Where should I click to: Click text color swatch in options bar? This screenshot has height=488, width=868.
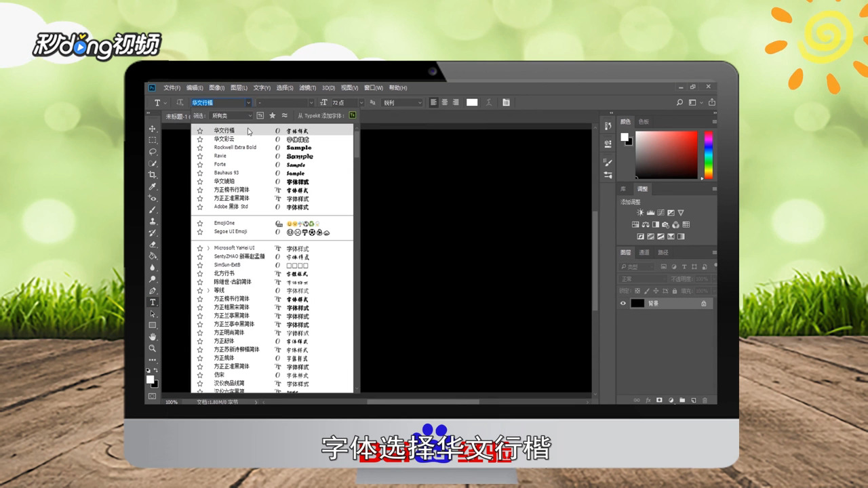472,102
